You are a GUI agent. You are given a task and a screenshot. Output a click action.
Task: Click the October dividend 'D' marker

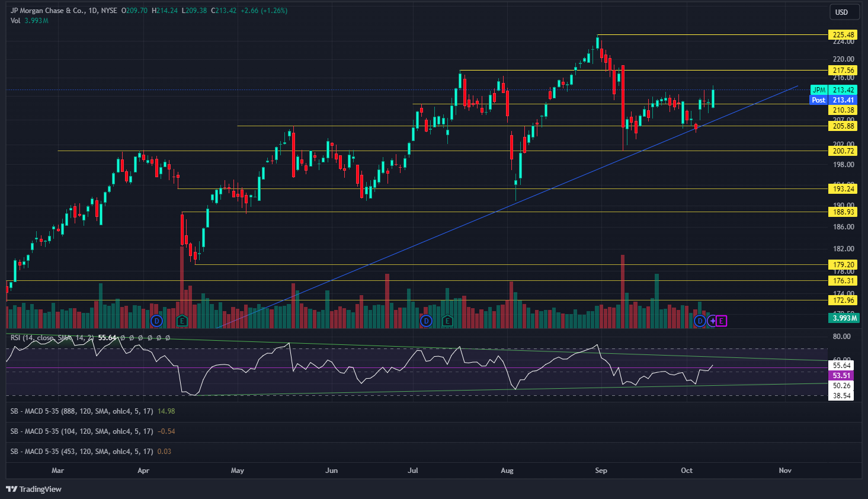pos(700,321)
